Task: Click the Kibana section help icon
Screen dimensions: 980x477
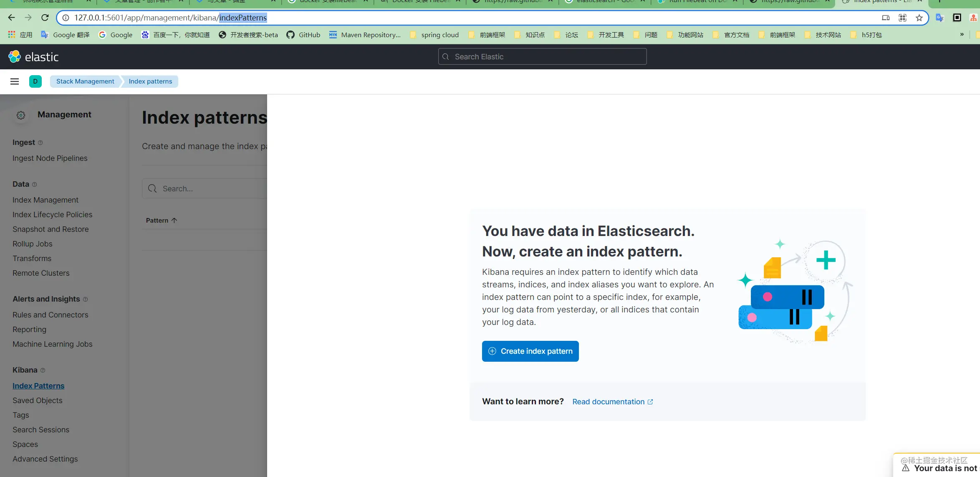Action: (x=43, y=370)
